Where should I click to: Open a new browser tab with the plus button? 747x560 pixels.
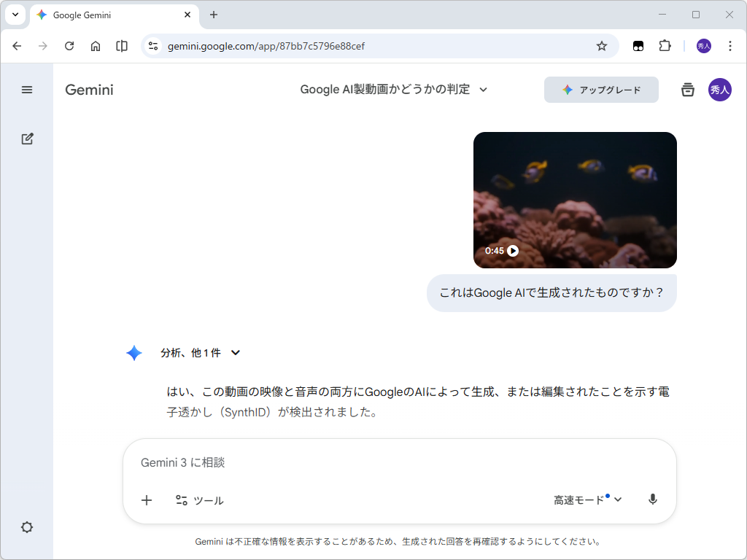pyautogui.click(x=212, y=15)
